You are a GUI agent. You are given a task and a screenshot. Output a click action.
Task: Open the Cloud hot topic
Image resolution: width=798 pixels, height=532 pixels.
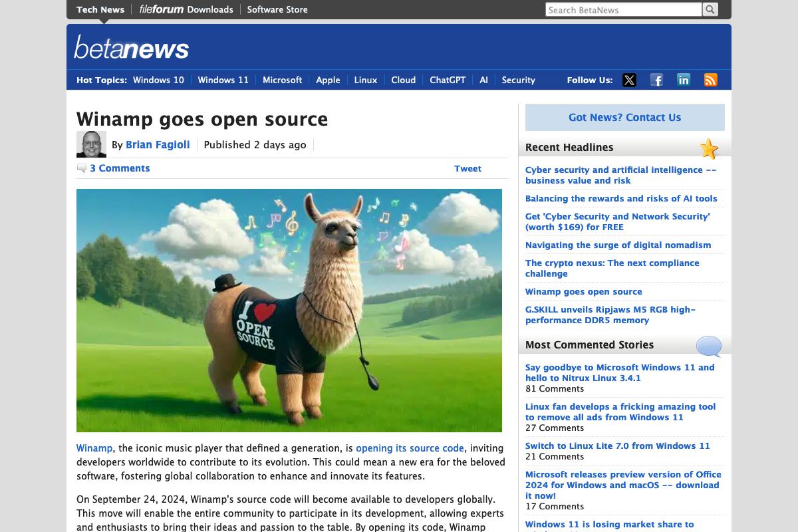(404, 80)
